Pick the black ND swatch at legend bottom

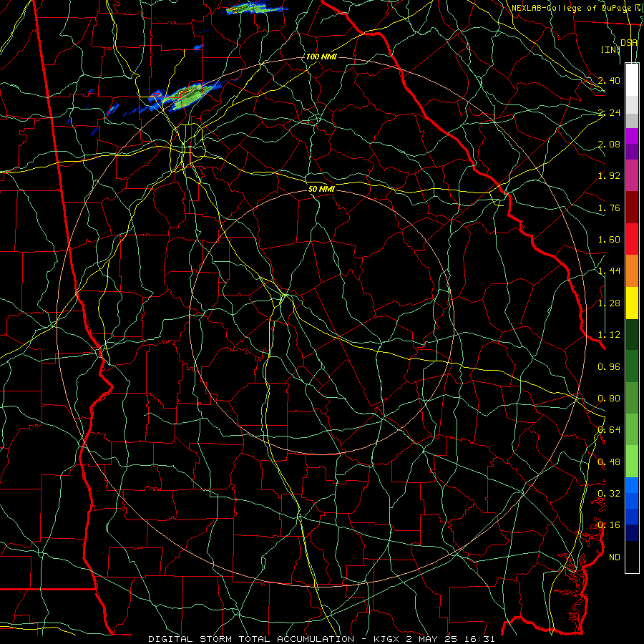[x=632, y=557]
